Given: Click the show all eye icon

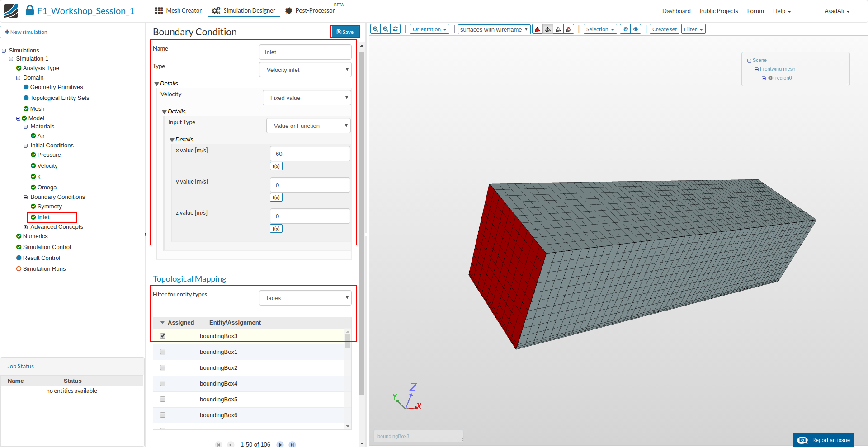Looking at the screenshot, I should tap(636, 29).
